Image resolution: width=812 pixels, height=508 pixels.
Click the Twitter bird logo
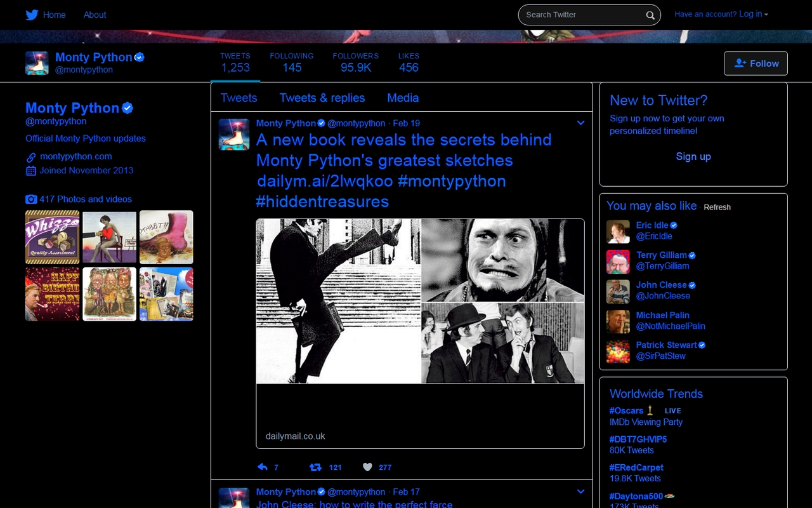point(32,15)
